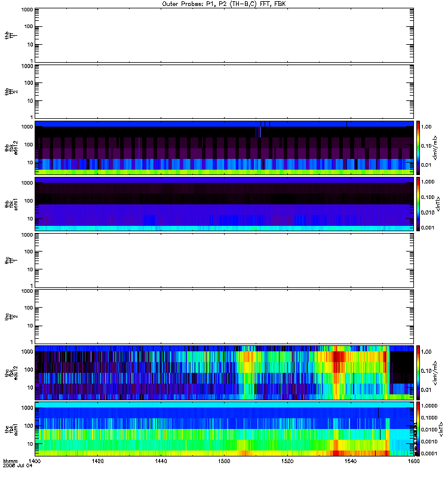Click the 1400 time axis label
This screenshot has width=448, height=478.
click(35, 461)
